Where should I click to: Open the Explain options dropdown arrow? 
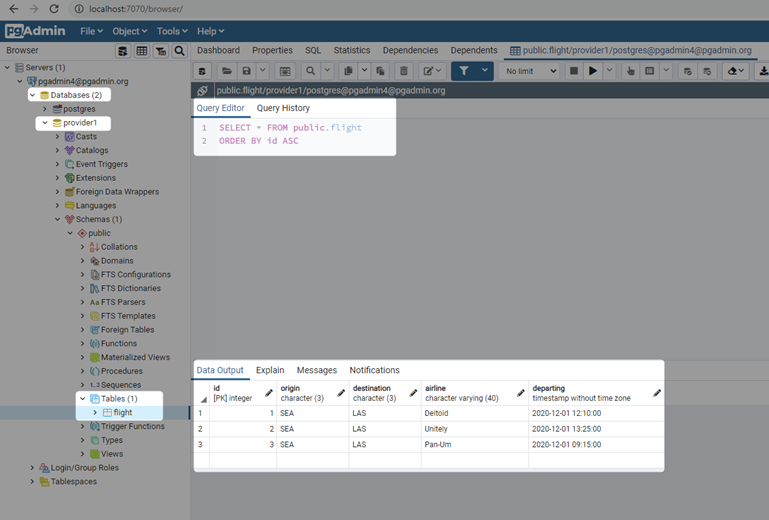point(666,71)
